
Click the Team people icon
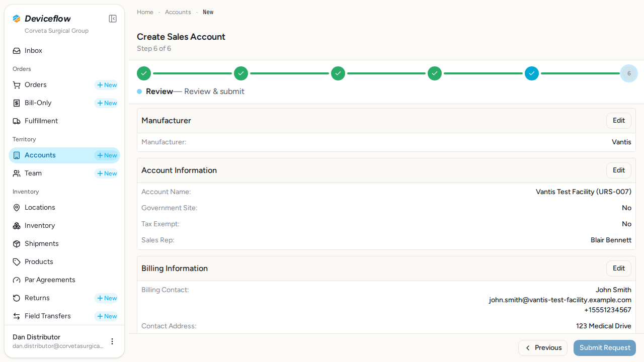tap(17, 173)
